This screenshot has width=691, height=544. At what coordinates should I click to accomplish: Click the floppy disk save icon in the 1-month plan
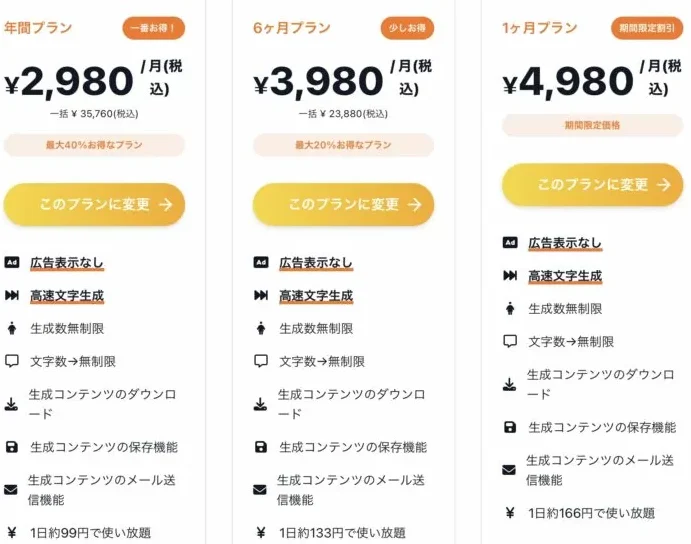(510, 427)
